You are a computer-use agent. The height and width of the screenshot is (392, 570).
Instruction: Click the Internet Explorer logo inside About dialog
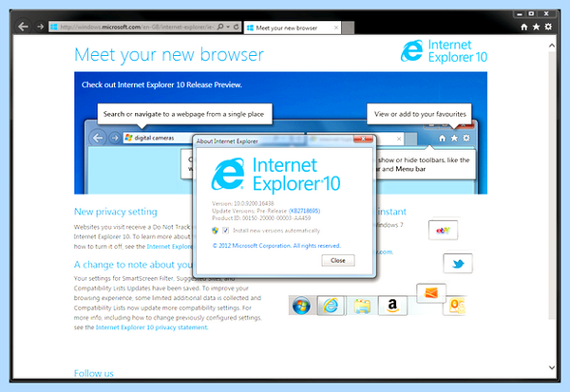coord(275,175)
